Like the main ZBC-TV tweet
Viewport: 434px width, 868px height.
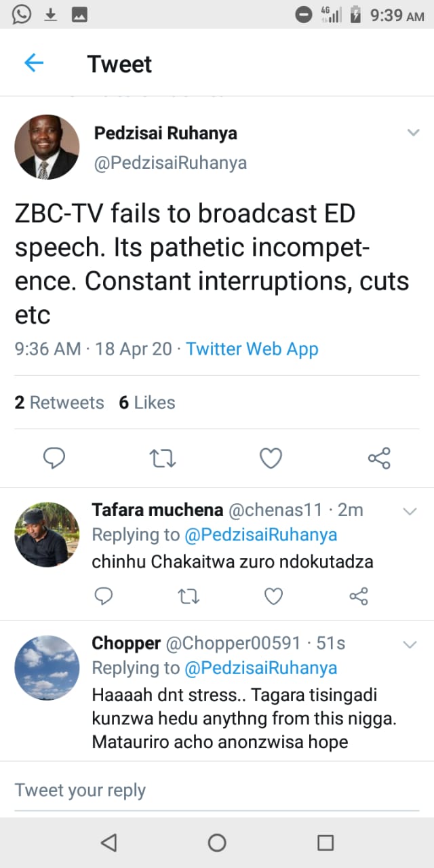(271, 459)
